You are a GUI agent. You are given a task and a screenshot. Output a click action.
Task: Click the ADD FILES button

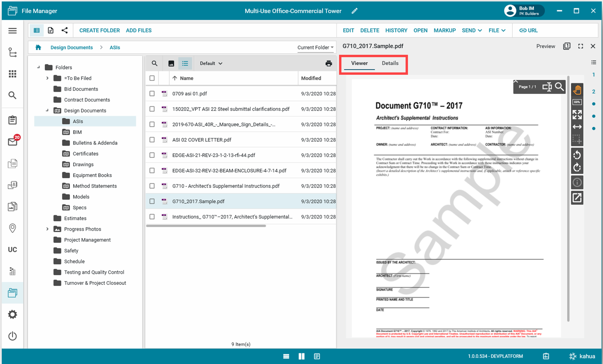tap(139, 30)
